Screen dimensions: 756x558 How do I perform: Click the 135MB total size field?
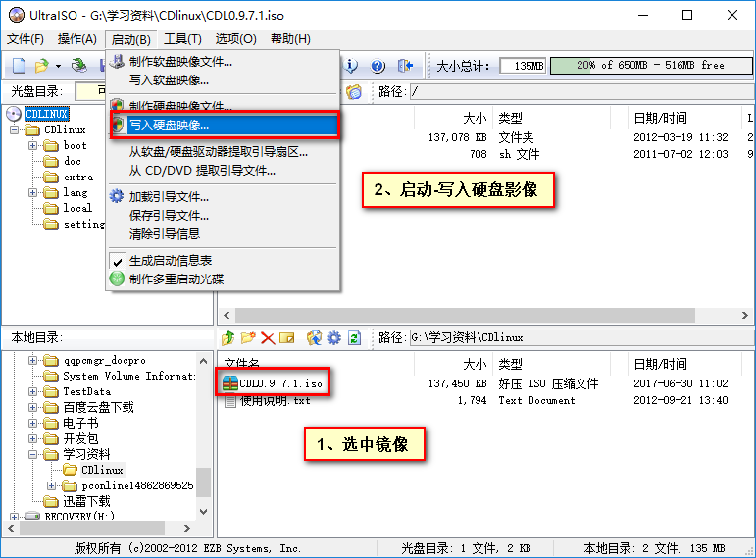523,65
